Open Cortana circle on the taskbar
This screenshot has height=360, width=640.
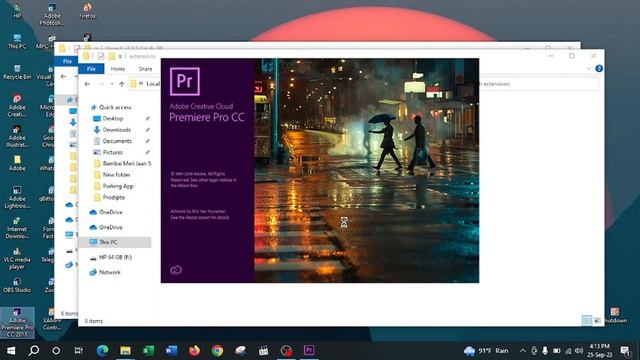pos(56,350)
